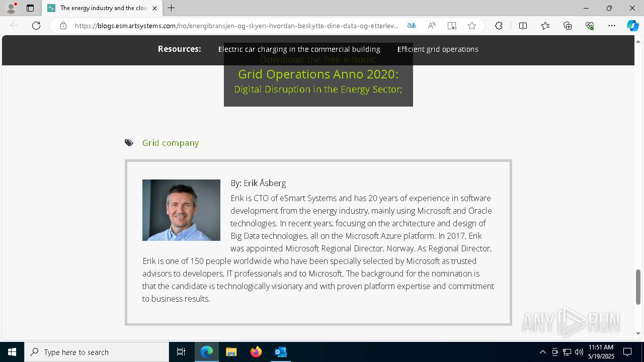Refresh the current page
644x362 pixels.
36,26
